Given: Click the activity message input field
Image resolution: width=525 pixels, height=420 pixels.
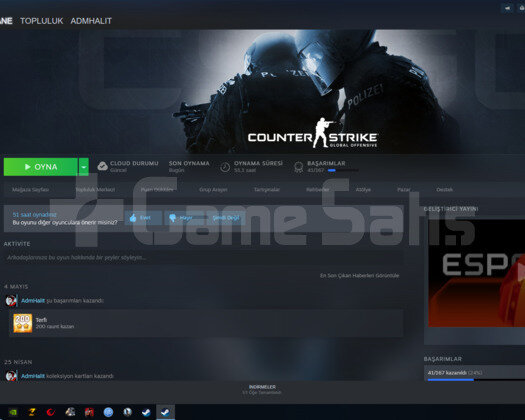Looking at the screenshot, I should pyautogui.click(x=203, y=258).
